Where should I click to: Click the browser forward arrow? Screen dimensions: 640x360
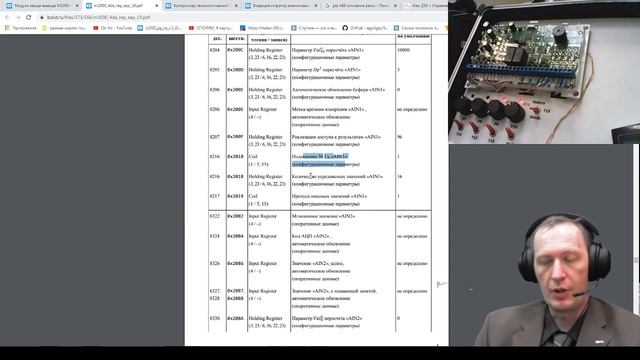click(x=18, y=18)
